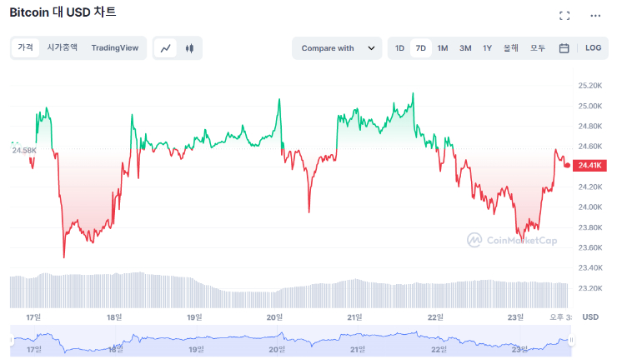Enter fullscreen chart mode
The width and height of the screenshot is (617, 364).
564,16
